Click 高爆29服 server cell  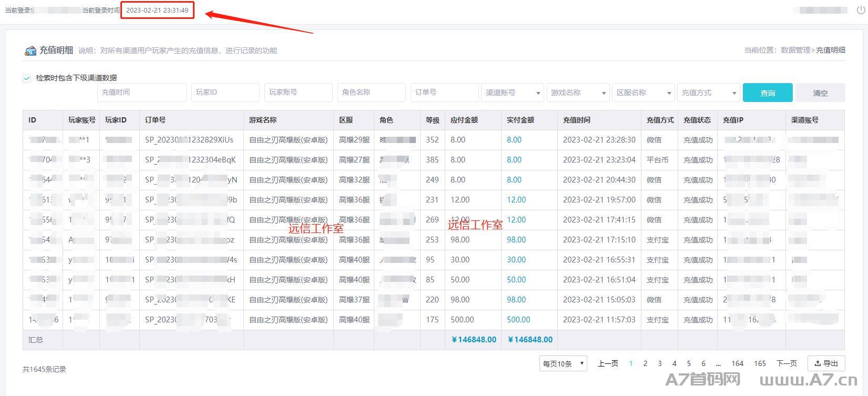(x=354, y=140)
